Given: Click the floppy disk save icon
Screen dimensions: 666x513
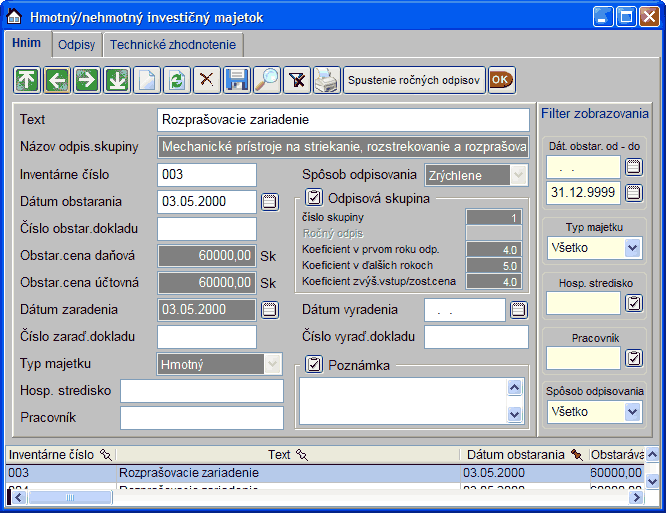Looking at the screenshot, I should tap(237, 80).
